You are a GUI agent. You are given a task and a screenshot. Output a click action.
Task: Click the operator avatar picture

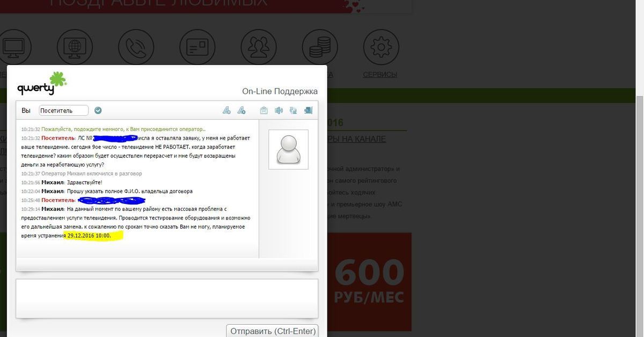click(288, 150)
